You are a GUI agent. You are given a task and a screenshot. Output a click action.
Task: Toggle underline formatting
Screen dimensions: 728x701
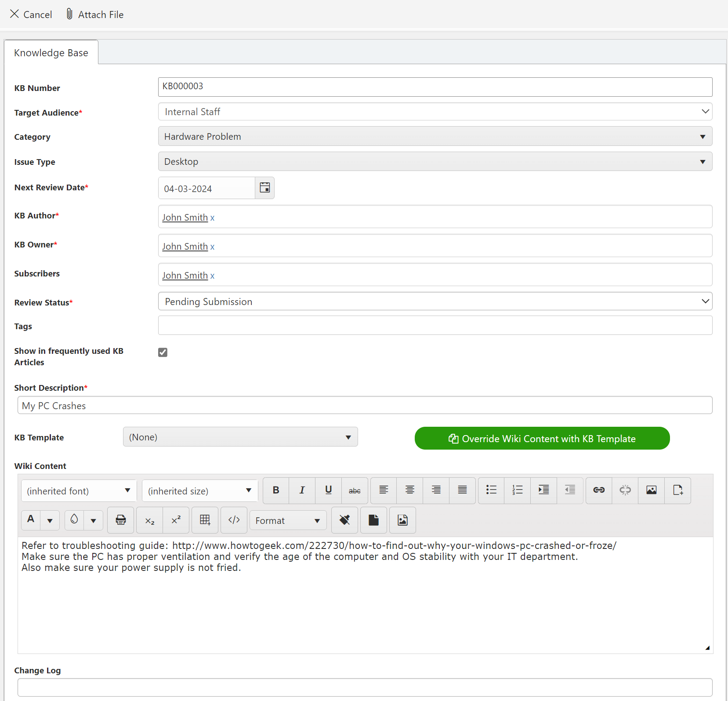point(328,490)
